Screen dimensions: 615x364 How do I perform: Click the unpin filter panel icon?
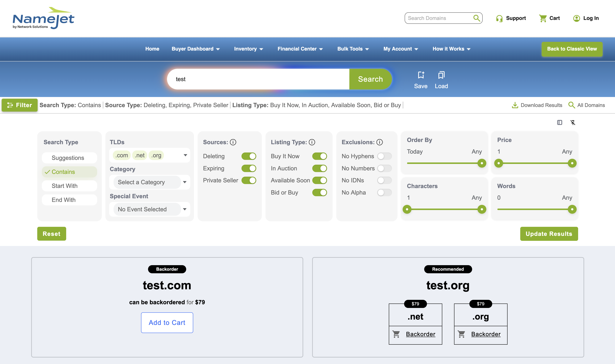tap(573, 122)
